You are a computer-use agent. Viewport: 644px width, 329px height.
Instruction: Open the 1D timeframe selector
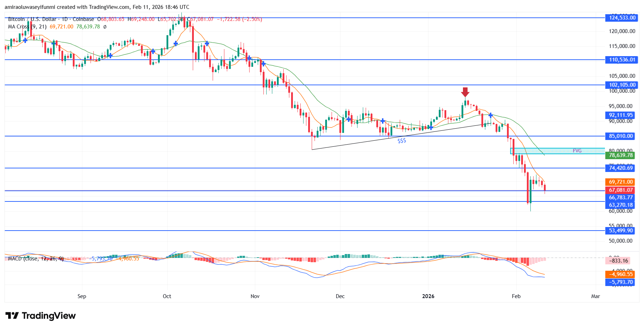click(64, 20)
